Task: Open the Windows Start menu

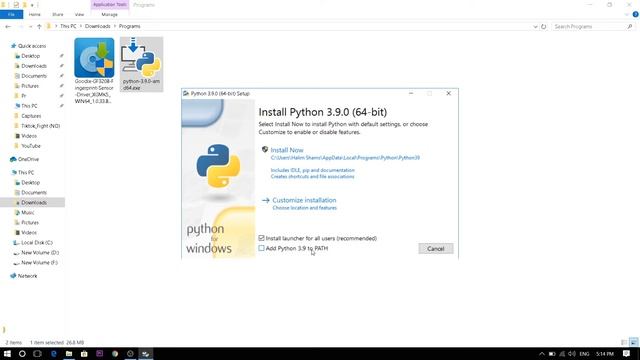Action: (7, 353)
